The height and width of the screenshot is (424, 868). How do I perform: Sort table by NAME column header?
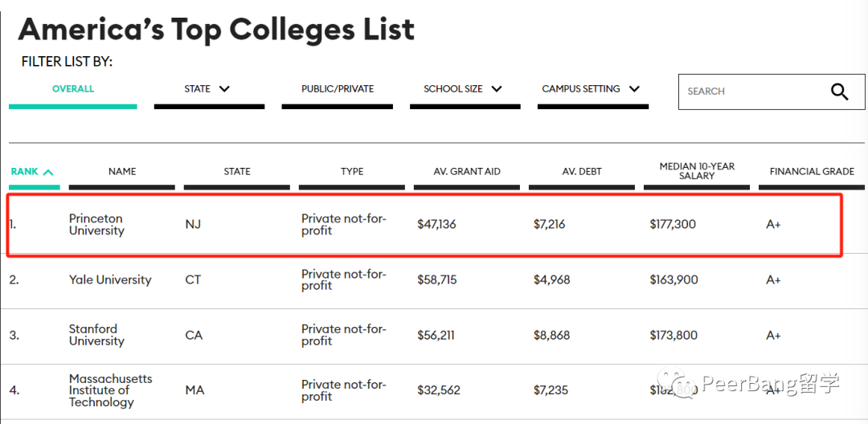click(x=122, y=171)
